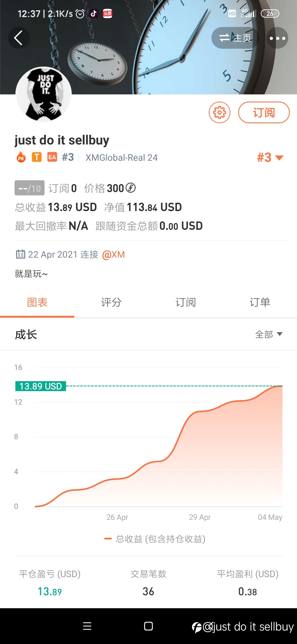Viewport: 297px width, 644px height.
Task: Switch to the 订单 tab
Action: tap(260, 302)
